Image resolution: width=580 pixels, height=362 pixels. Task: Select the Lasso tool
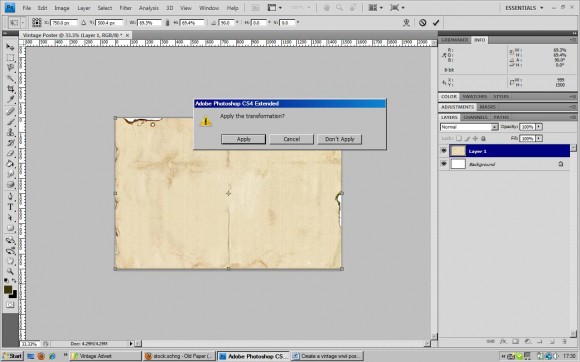point(10,68)
